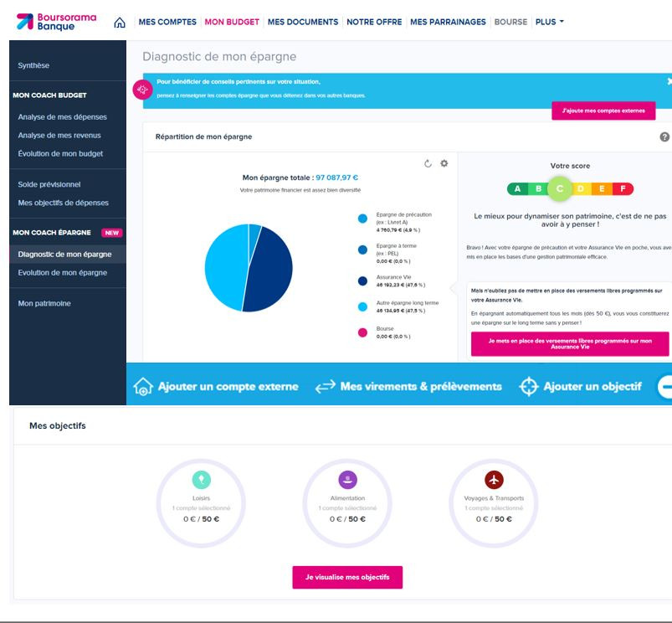Viewport: 672px width, 623px height.
Task: Click Je visualise mes objectifs button
Action: (x=347, y=577)
